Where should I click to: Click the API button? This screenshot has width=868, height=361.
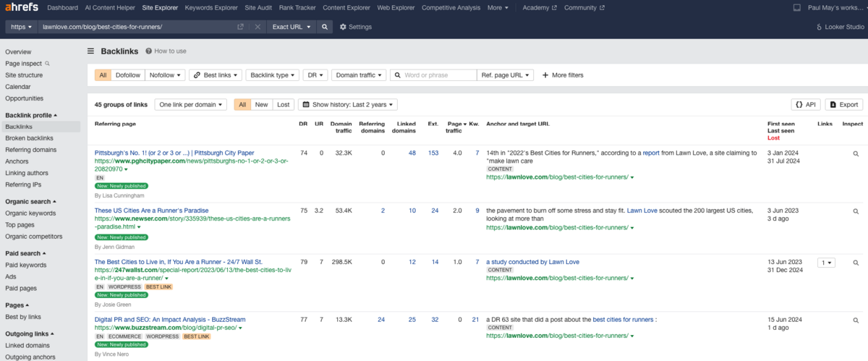(x=807, y=104)
